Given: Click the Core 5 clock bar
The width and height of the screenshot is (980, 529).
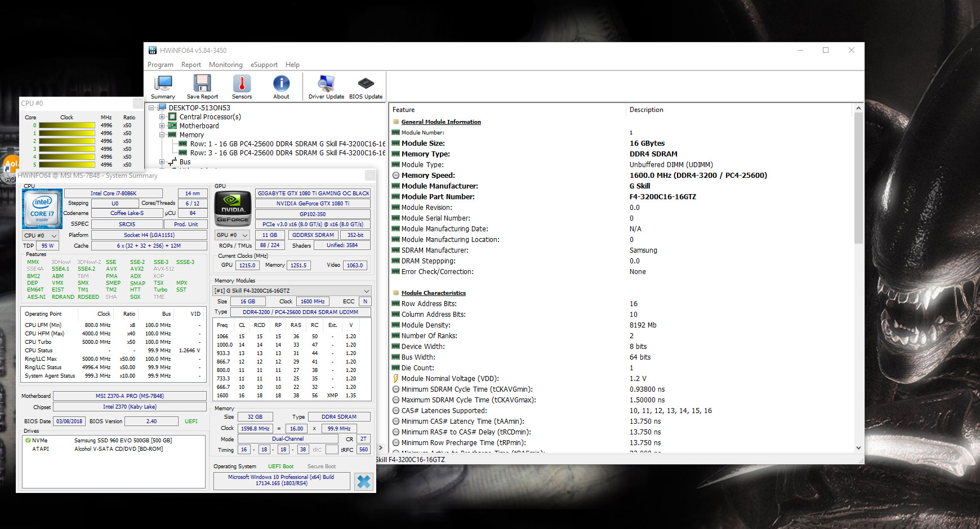Looking at the screenshot, I should (x=66, y=165).
